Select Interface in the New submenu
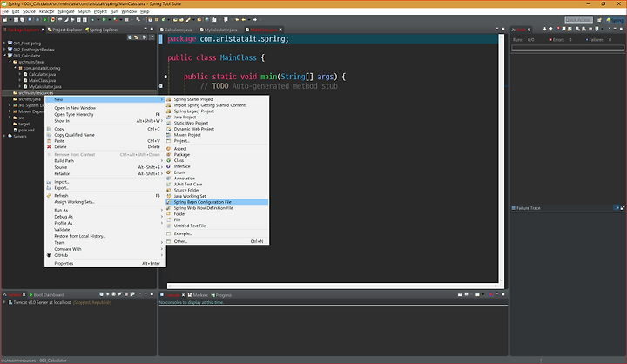 pyautogui.click(x=217, y=166)
